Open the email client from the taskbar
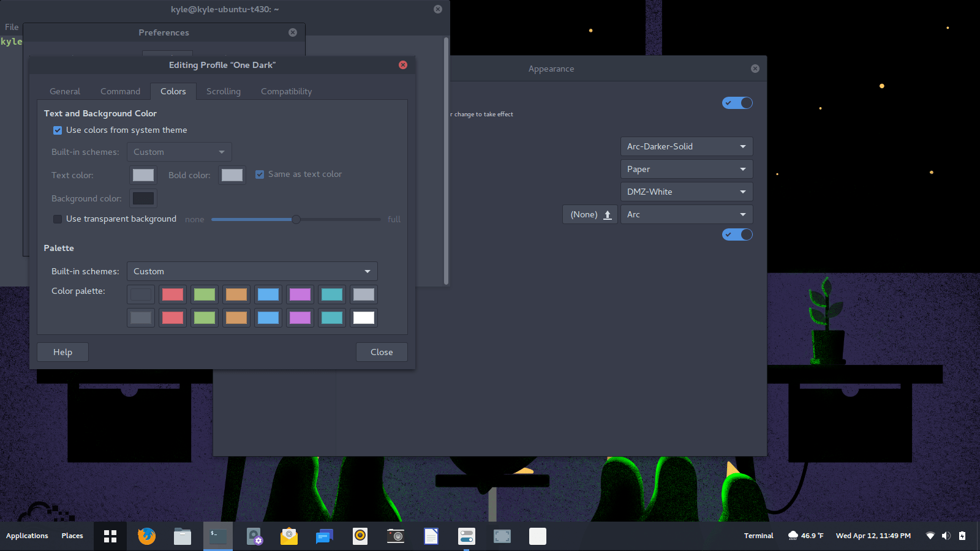 [288, 536]
